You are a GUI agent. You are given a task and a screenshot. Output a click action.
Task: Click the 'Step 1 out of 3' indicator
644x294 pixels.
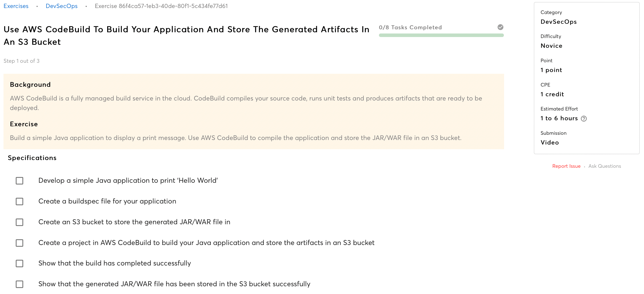point(21,61)
